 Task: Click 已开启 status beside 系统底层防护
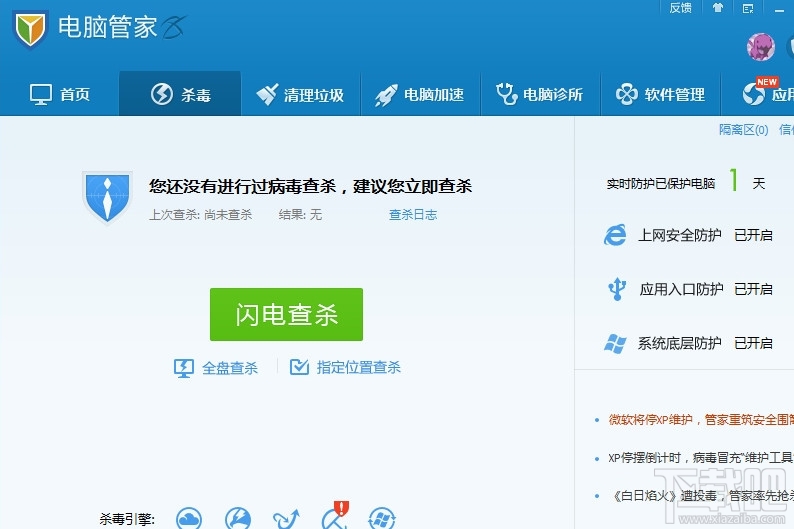point(753,343)
